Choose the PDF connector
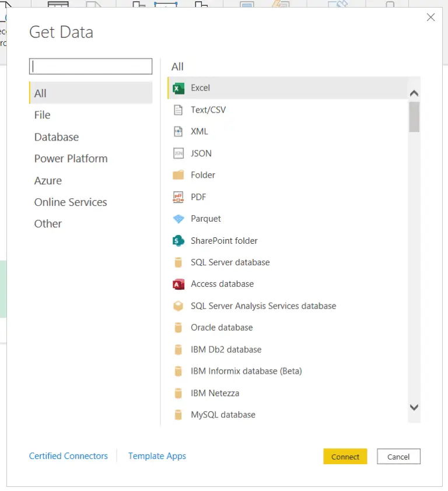 pos(198,197)
